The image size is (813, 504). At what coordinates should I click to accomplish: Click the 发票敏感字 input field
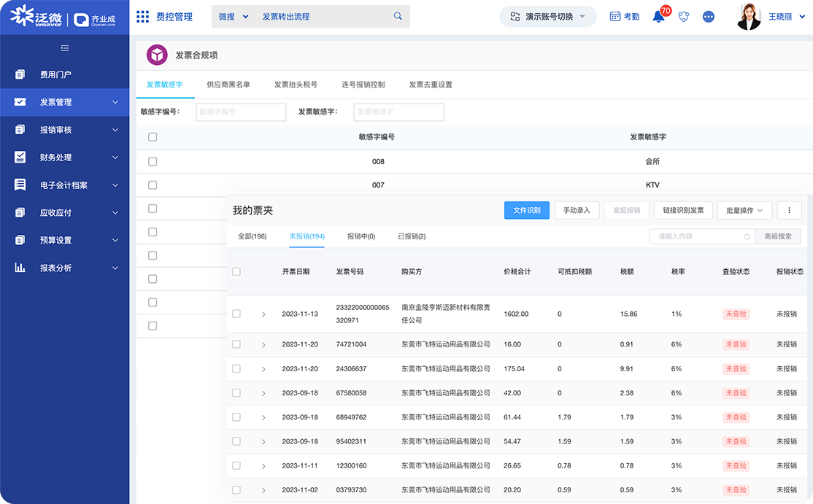point(398,112)
